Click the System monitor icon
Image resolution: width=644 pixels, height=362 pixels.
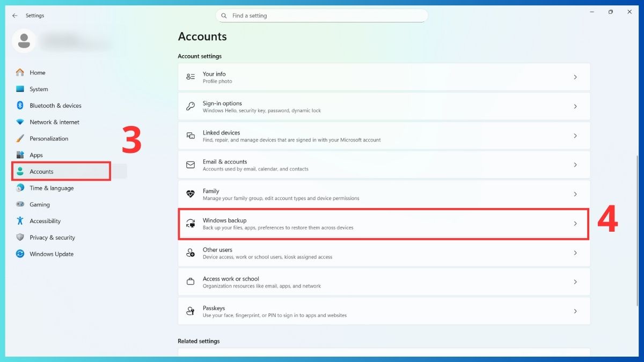[x=20, y=89]
